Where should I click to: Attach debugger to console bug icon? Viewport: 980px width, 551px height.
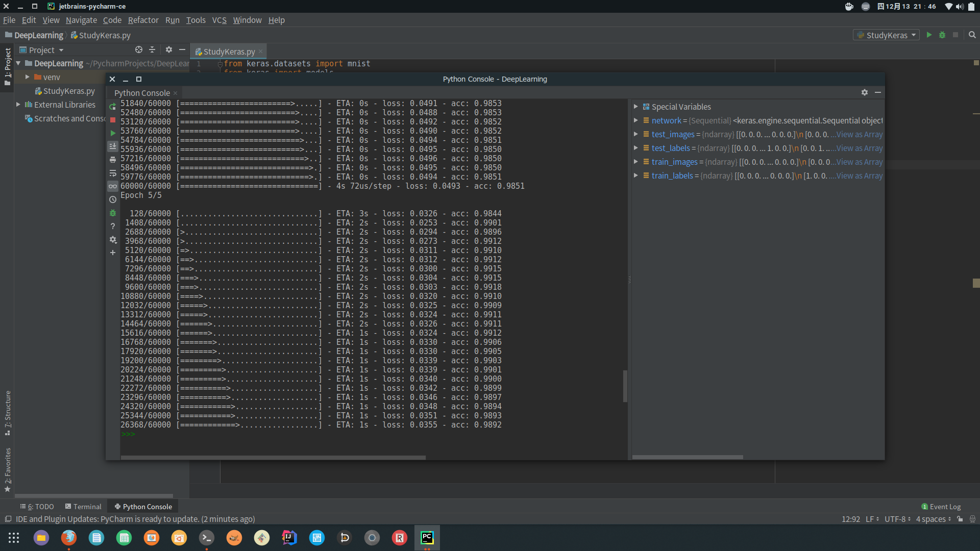[x=113, y=213]
